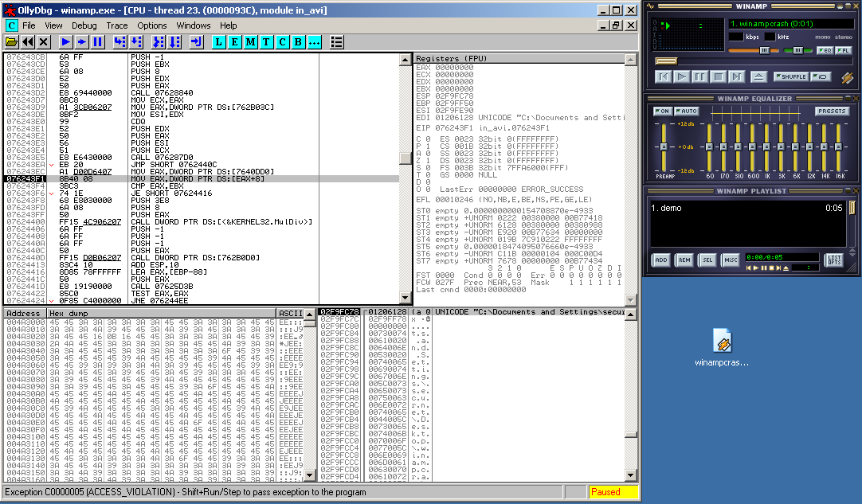This screenshot has height=504, width=862.
Task: Click Winamp's next track button
Action: (x=737, y=77)
